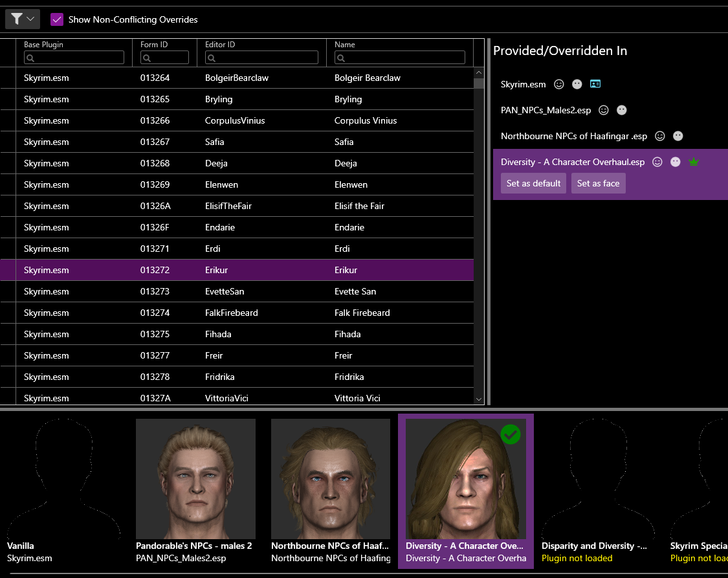Click the blue ID card icon next to Skyrim.esm

tap(595, 84)
